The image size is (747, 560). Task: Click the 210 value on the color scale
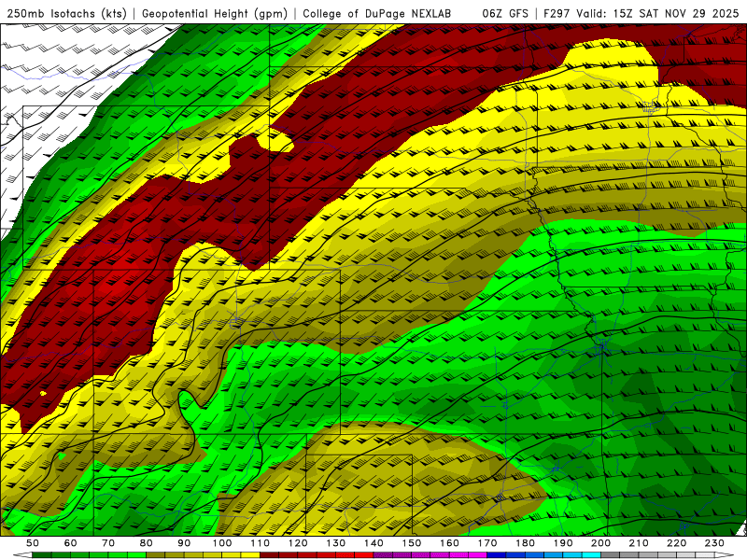point(639,543)
